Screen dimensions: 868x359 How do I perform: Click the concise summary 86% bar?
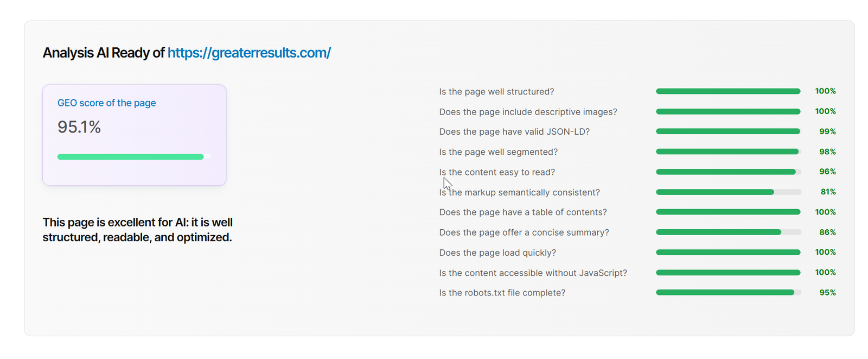pyautogui.click(x=728, y=232)
